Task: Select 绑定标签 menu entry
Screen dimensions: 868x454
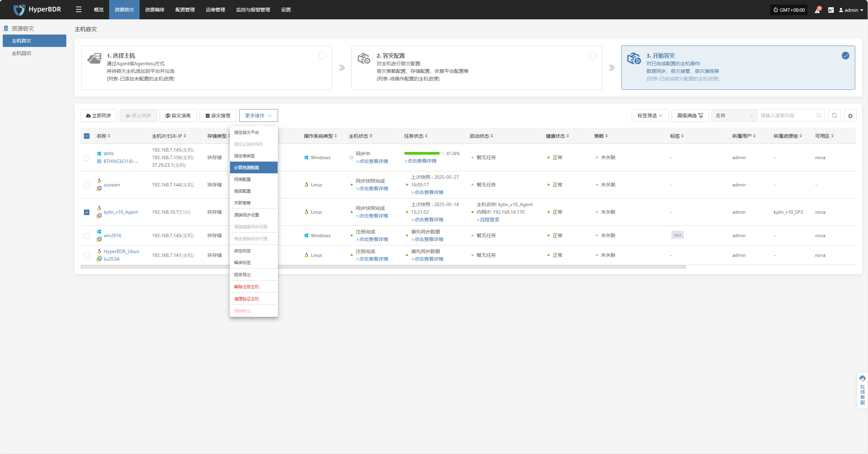Action: click(x=254, y=251)
